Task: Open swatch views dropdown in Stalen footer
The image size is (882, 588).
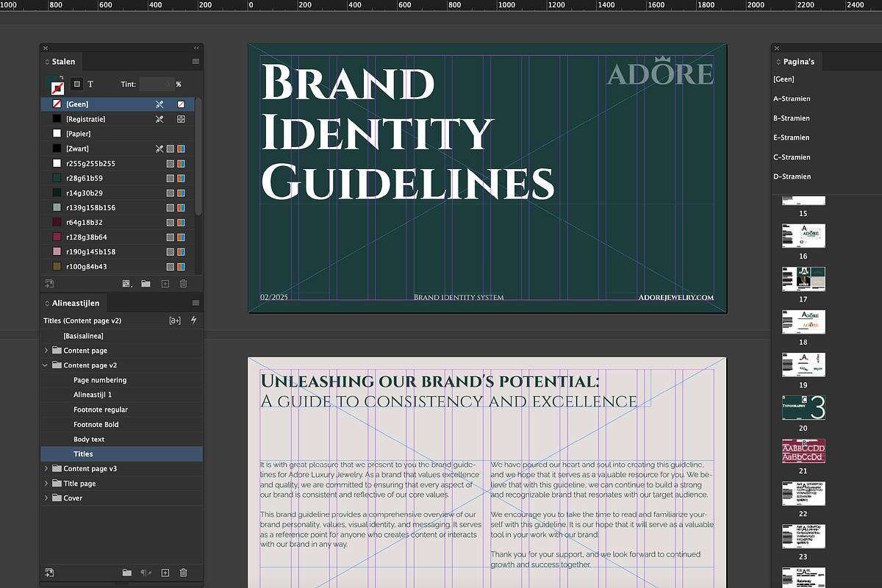Action: 127,283
